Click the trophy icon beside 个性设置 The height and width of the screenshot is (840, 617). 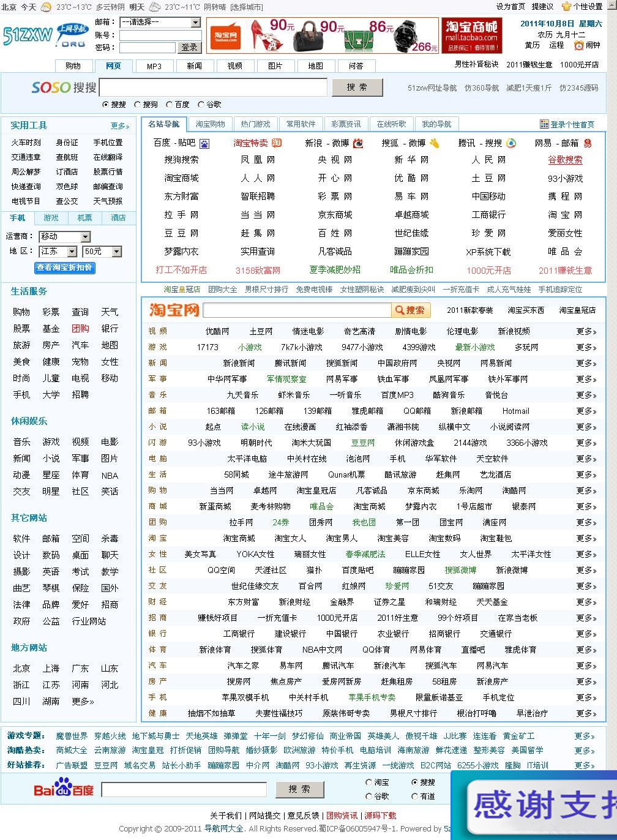coord(566,6)
